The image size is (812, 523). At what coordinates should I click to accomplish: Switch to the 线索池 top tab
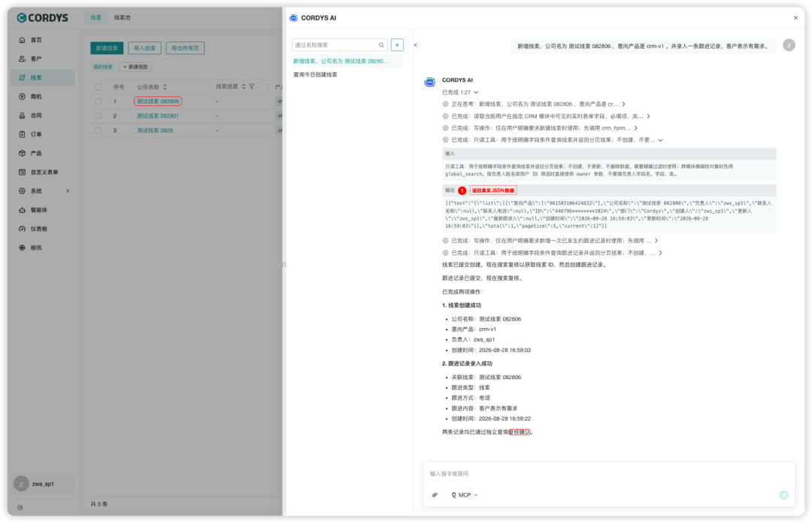point(123,17)
